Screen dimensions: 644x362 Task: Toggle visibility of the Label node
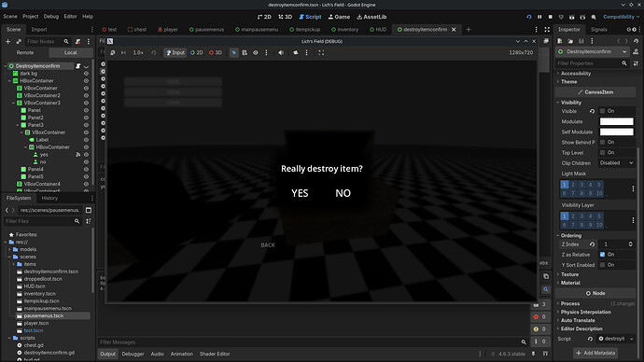(86, 140)
